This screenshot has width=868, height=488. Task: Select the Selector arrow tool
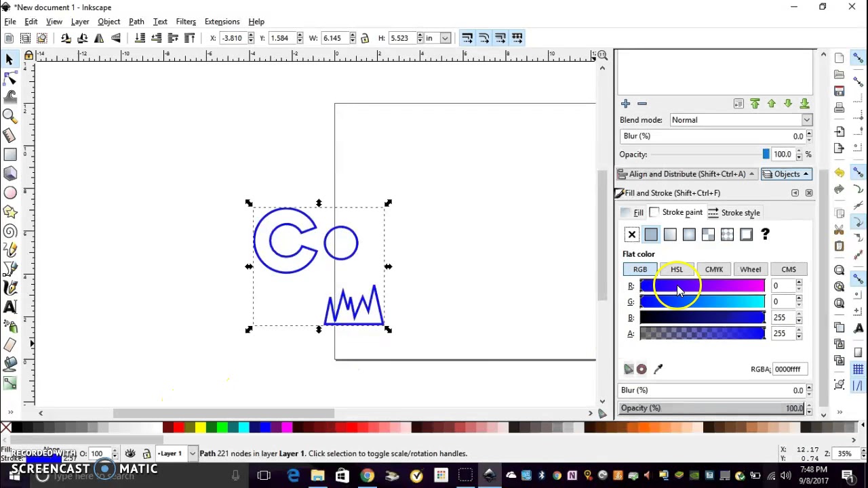[9, 60]
